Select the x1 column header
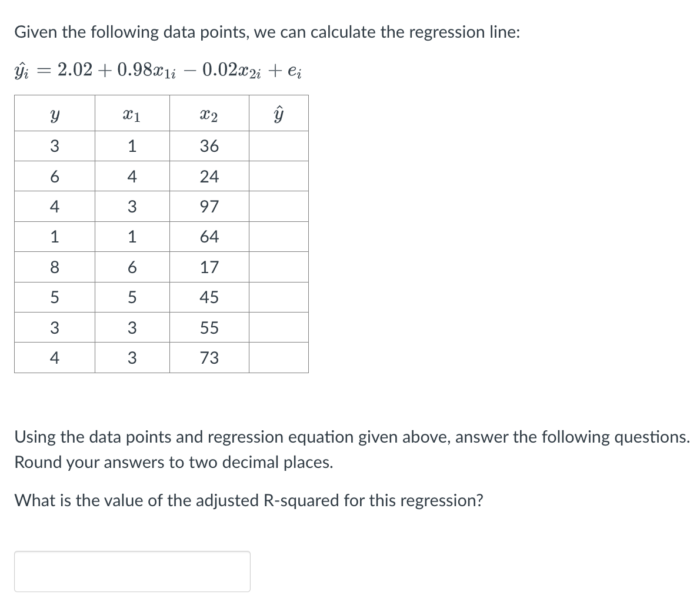Image resolution: width=700 pixels, height=608 pixels. click(132, 114)
